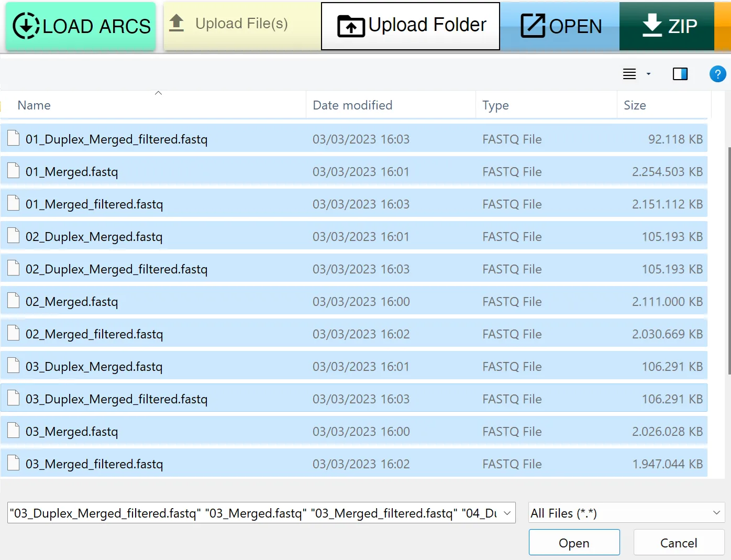
Task: Click the ZIP download icon
Action: pyautogui.click(x=652, y=25)
